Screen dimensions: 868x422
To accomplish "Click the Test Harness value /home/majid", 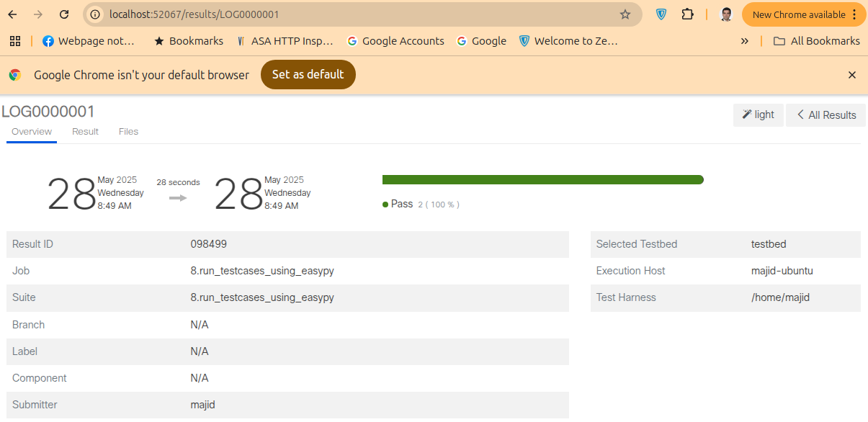I will 781,297.
